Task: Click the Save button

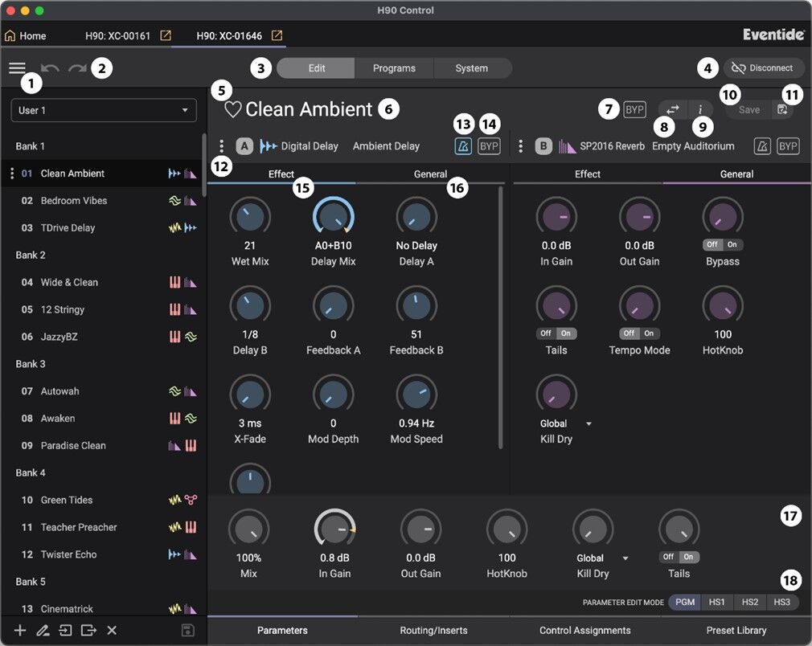Action: (748, 110)
